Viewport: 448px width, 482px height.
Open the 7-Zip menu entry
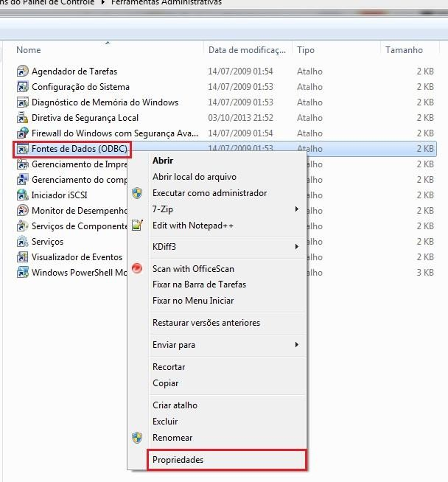[163, 209]
